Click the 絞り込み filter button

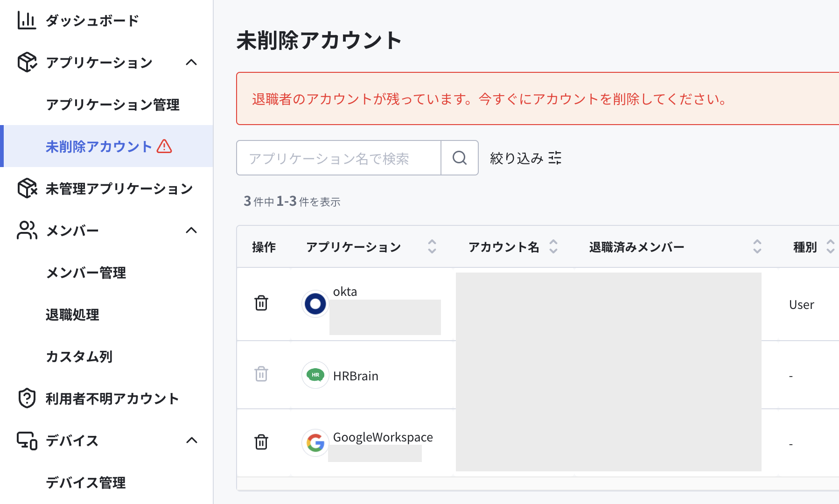click(x=525, y=158)
